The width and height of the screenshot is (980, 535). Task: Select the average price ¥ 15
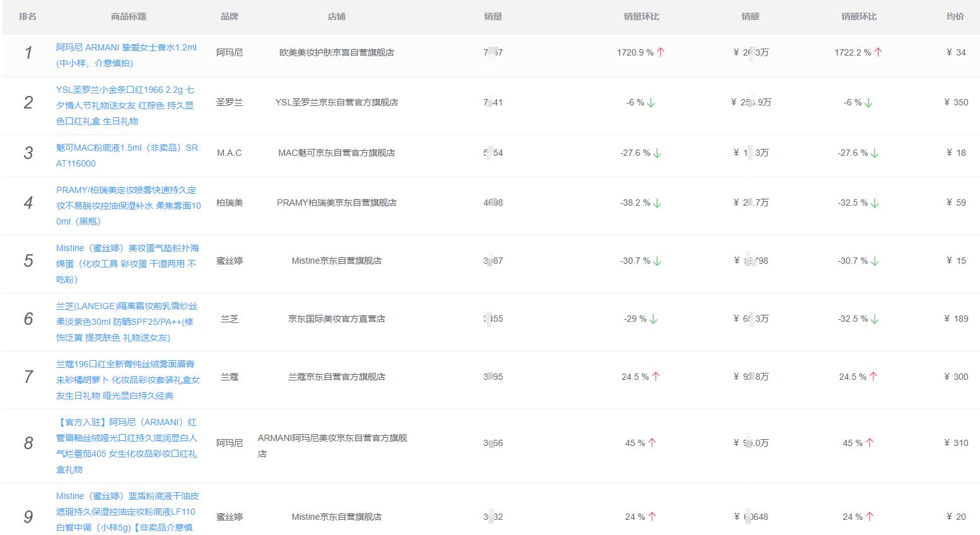tap(956, 261)
